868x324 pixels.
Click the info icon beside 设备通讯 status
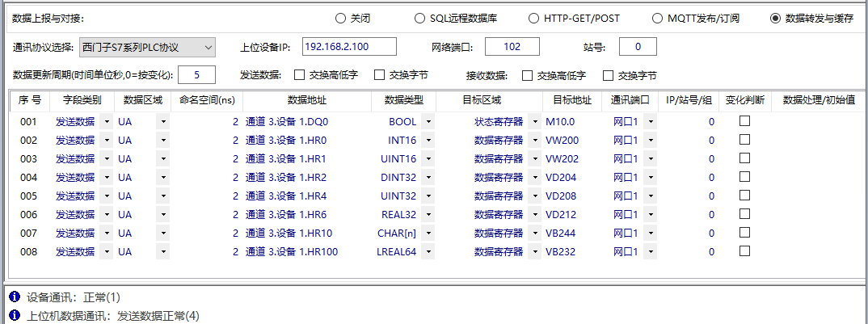(x=15, y=297)
